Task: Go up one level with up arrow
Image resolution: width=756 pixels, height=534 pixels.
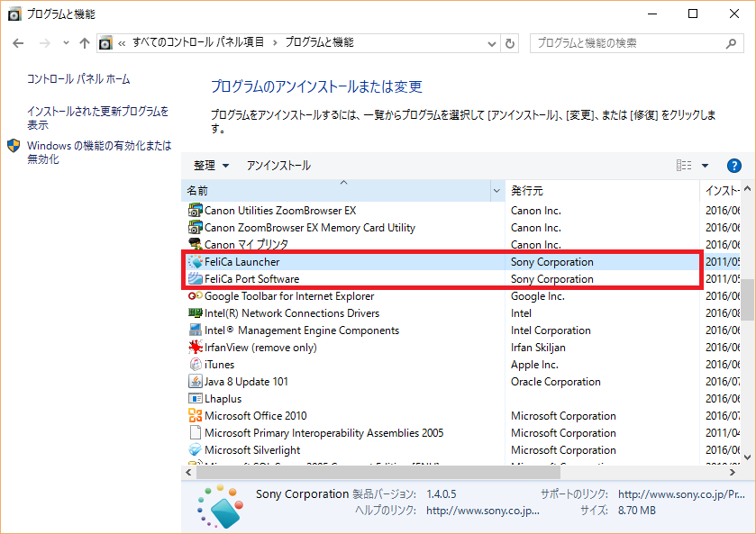Action: (x=85, y=43)
